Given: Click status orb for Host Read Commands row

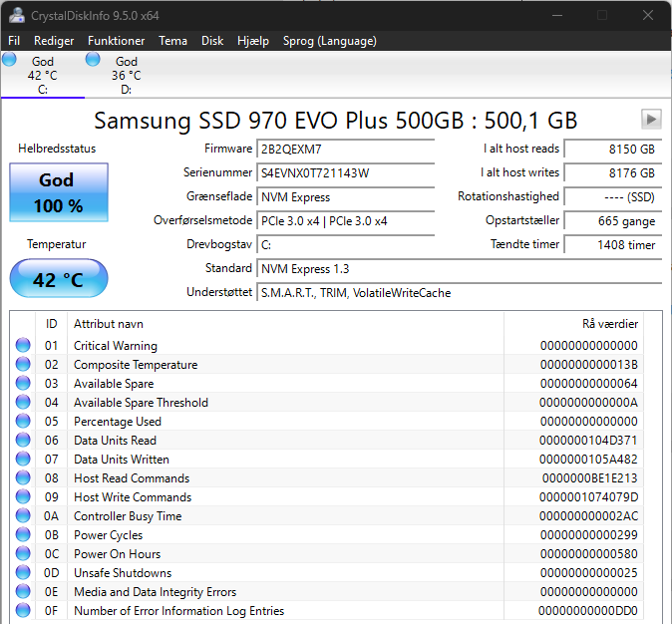Looking at the screenshot, I should (x=23, y=477).
